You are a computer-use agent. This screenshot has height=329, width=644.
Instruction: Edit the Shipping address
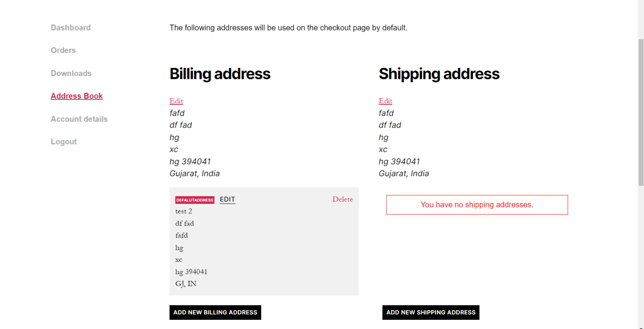pyautogui.click(x=385, y=101)
